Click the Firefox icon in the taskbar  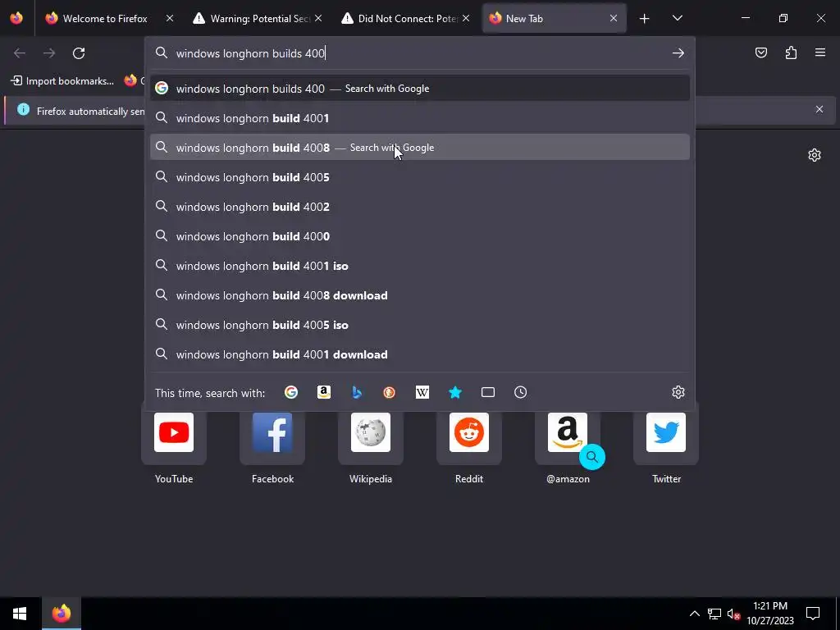tap(62, 613)
